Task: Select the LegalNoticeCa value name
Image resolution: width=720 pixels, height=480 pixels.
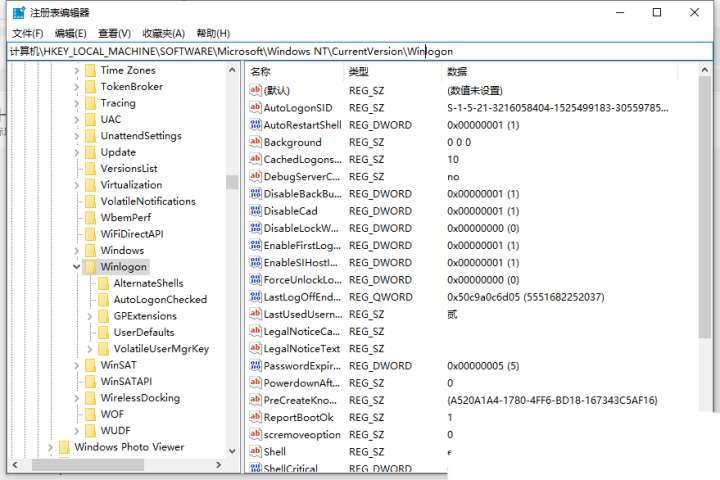Action: [303, 331]
